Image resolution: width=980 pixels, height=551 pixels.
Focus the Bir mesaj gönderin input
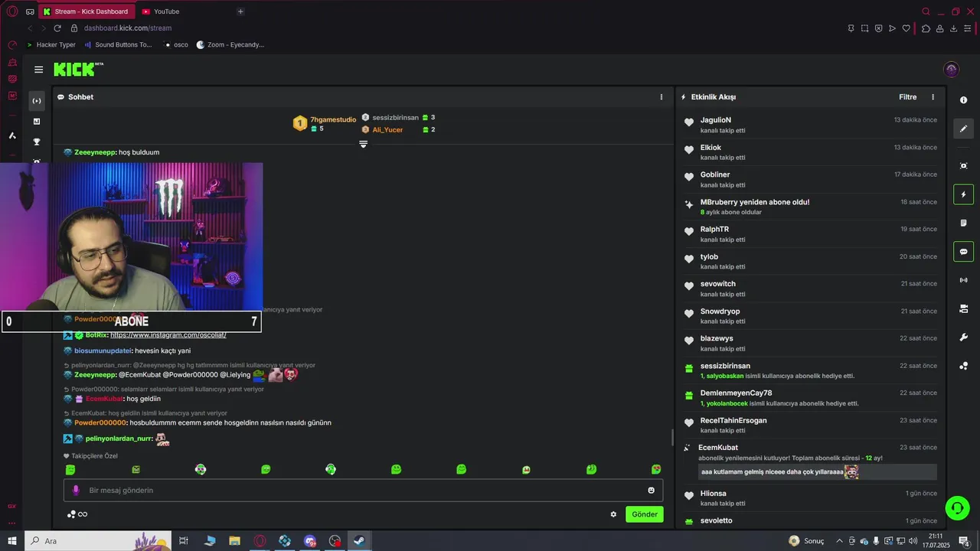pos(363,491)
